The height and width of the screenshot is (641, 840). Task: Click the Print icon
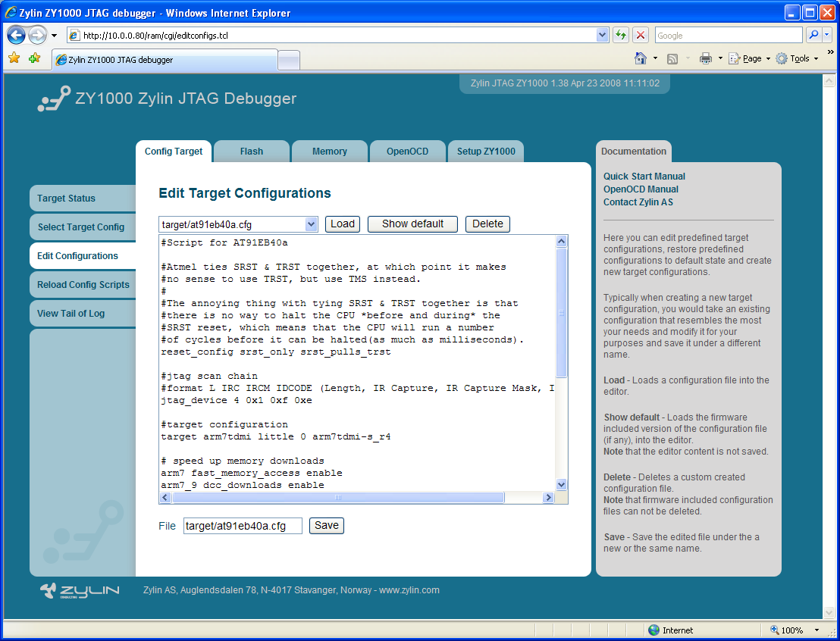(706, 58)
